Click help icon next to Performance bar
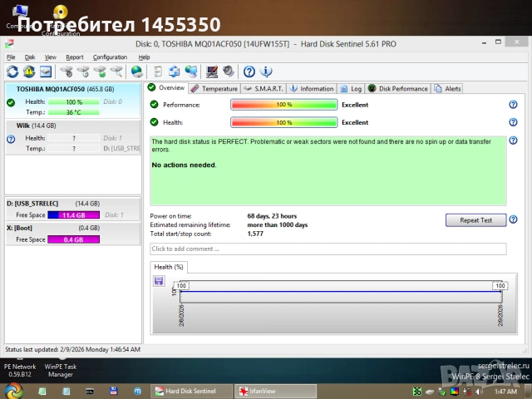The image size is (532, 399). (x=513, y=105)
